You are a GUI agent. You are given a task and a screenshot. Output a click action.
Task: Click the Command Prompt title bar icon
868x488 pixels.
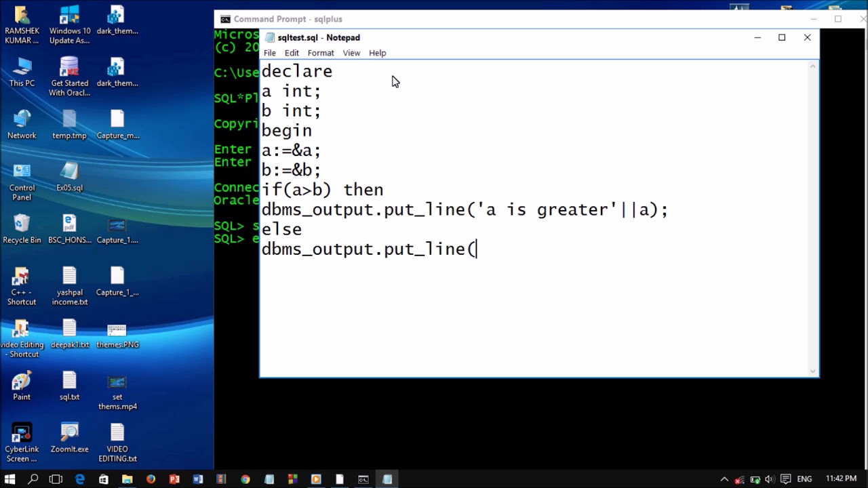(x=225, y=19)
